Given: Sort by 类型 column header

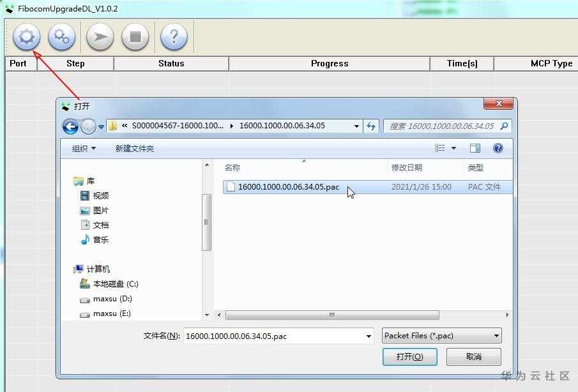Looking at the screenshot, I should pos(475,168).
